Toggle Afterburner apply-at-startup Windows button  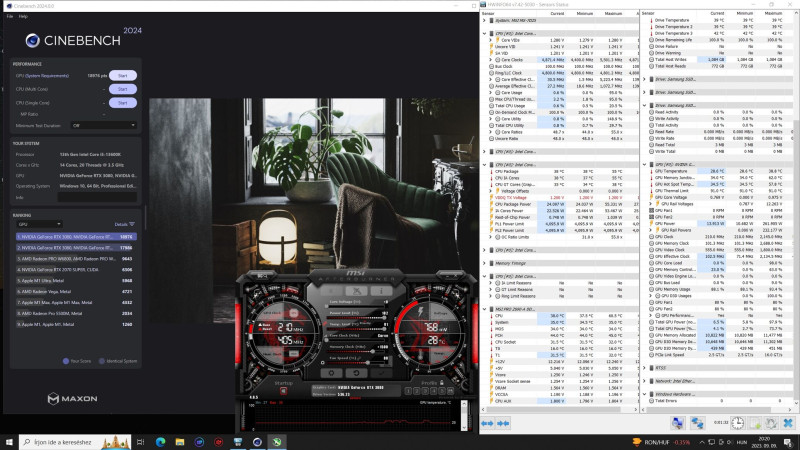pos(284,391)
